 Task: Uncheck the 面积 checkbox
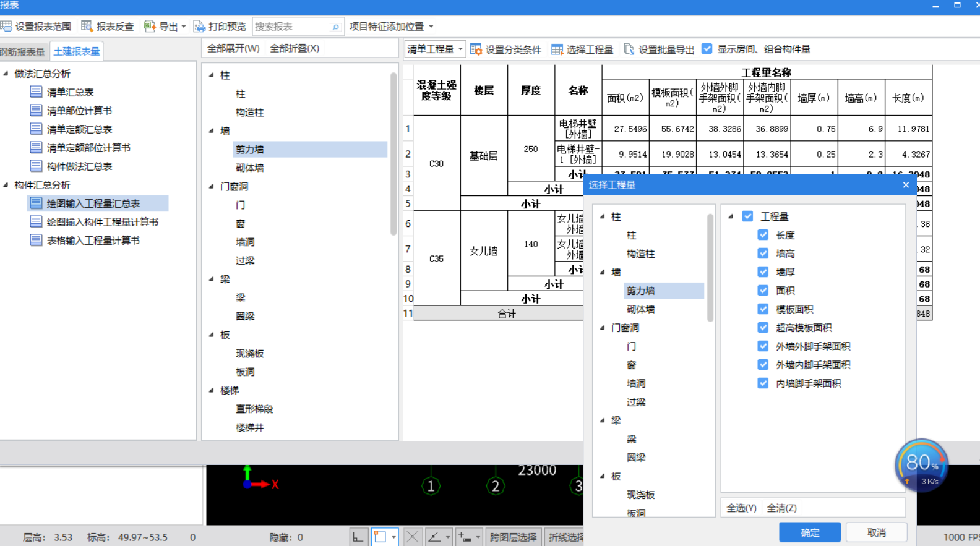click(763, 291)
